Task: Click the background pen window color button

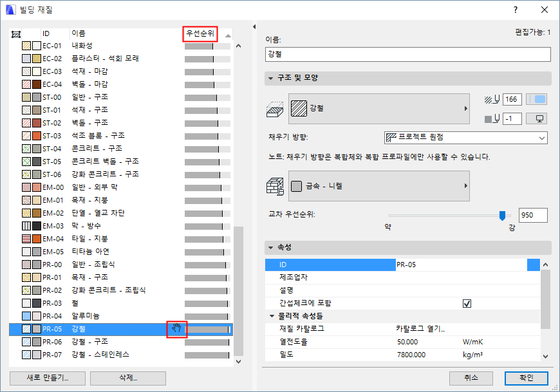Action: pos(536,118)
